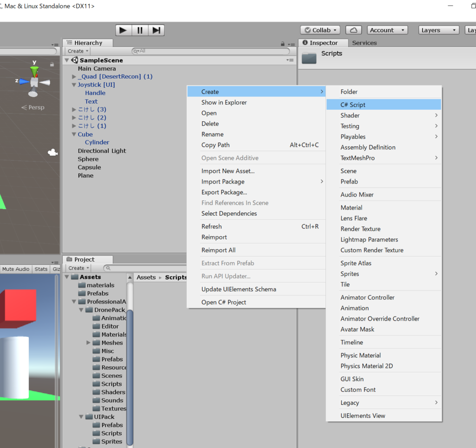
Task: Switch to the Services tab
Action: [x=364, y=43]
